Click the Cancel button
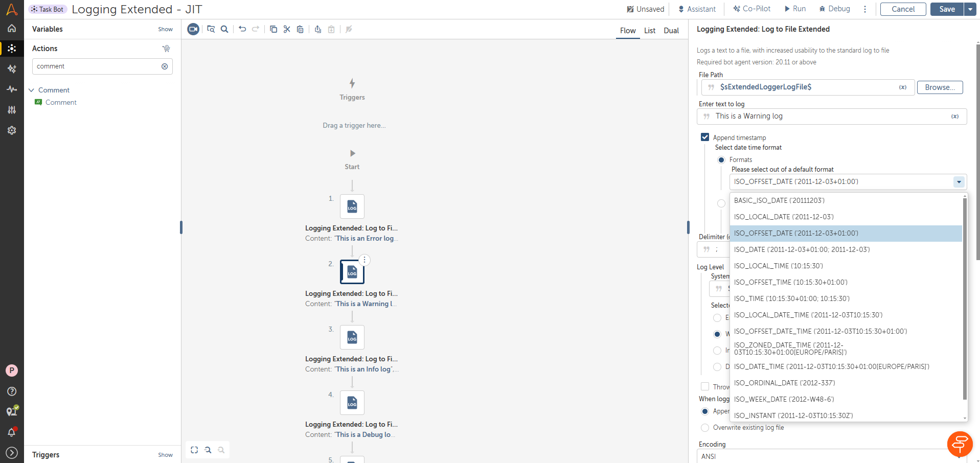980x463 pixels. pos(903,9)
